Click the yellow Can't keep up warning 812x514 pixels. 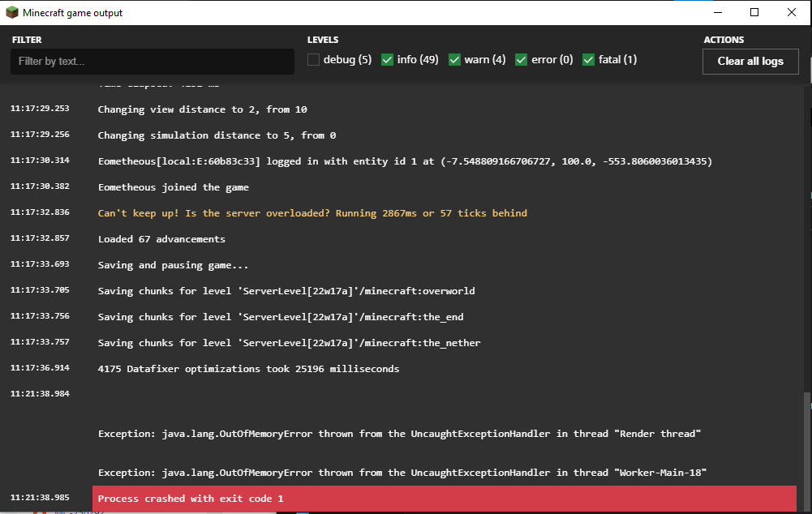[x=312, y=213]
